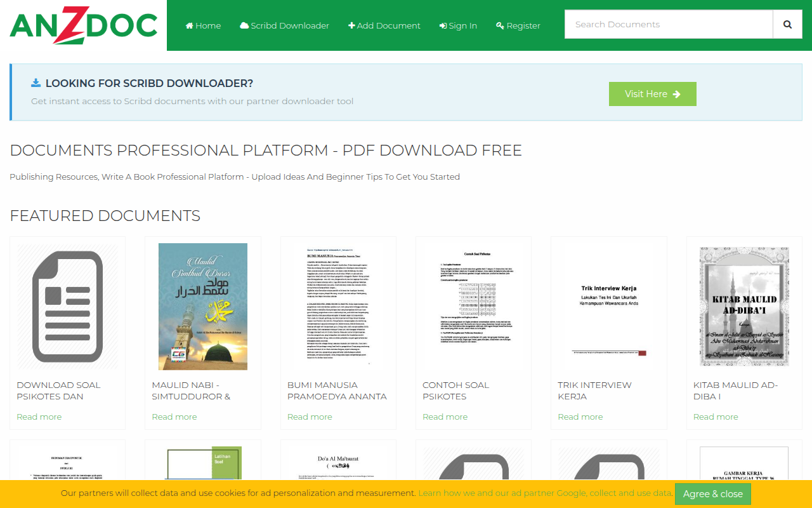Open the Latihan Soal document thumbnail
Viewport: 812px width, 508px height.
203,462
